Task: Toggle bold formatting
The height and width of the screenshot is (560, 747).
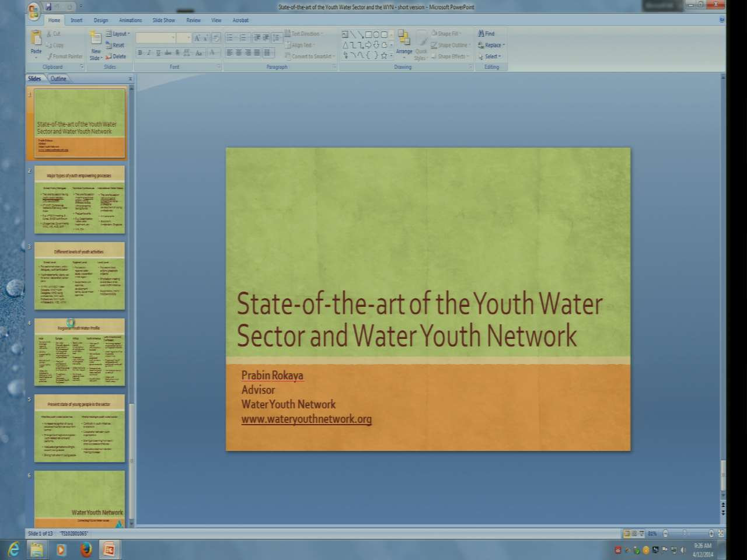Action: tap(140, 52)
